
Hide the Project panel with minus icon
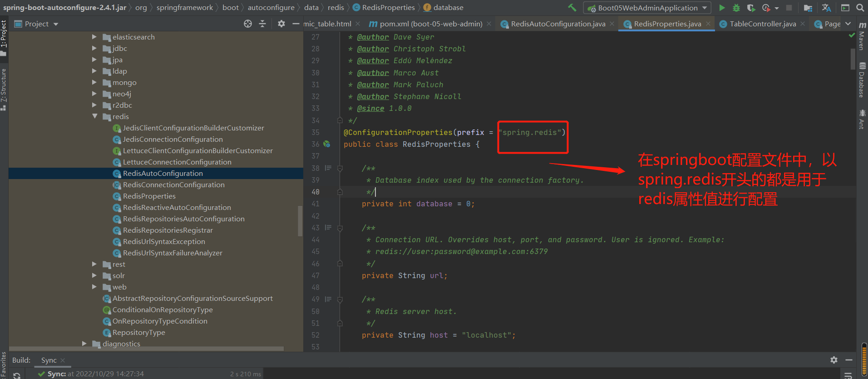pyautogui.click(x=296, y=24)
